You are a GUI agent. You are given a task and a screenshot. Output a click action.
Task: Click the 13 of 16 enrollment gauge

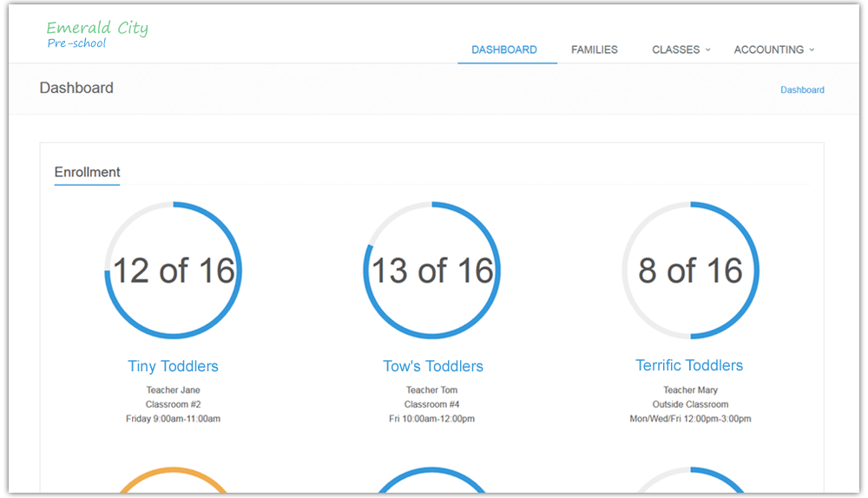432,271
